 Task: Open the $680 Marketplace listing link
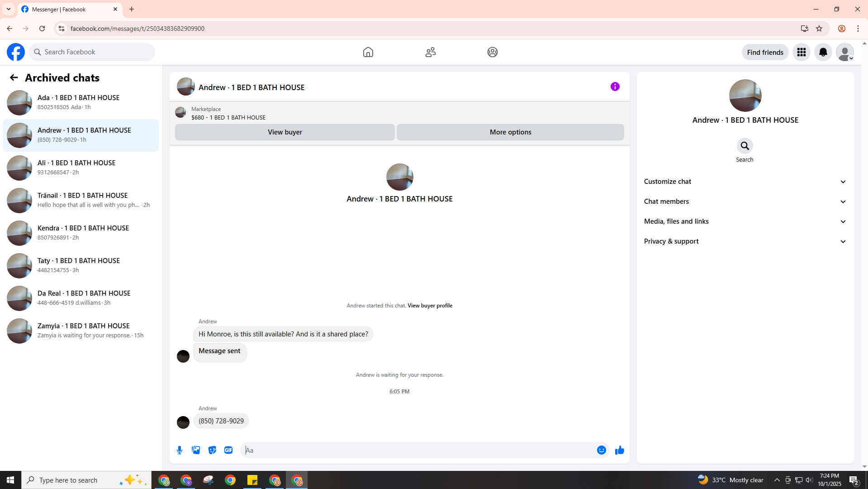click(228, 117)
